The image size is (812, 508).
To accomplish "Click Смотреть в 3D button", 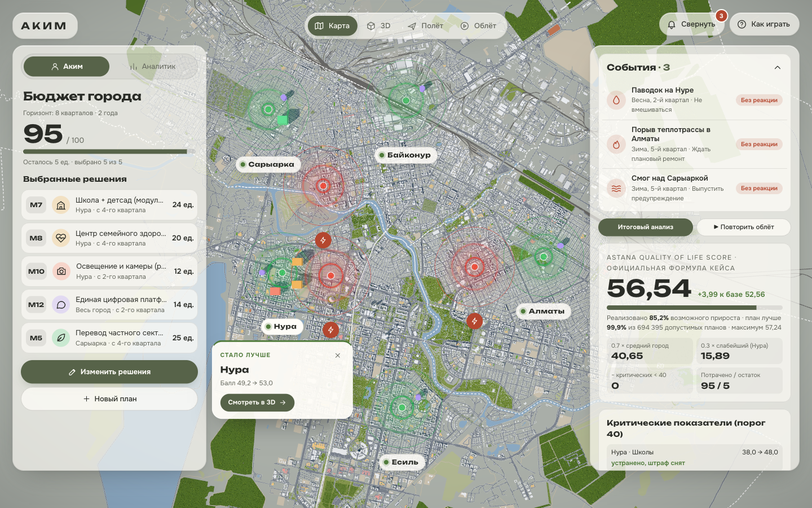I will (x=257, y=402).
